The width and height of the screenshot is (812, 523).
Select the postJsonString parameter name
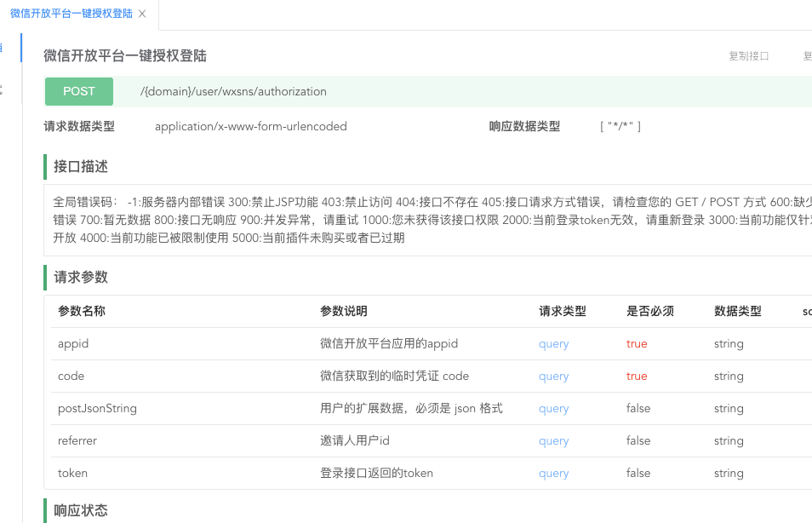click(x=97, y=409)
